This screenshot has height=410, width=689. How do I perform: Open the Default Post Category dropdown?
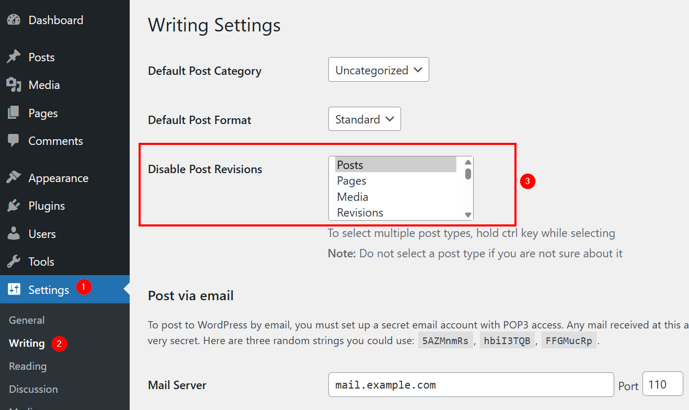(378, 70)
